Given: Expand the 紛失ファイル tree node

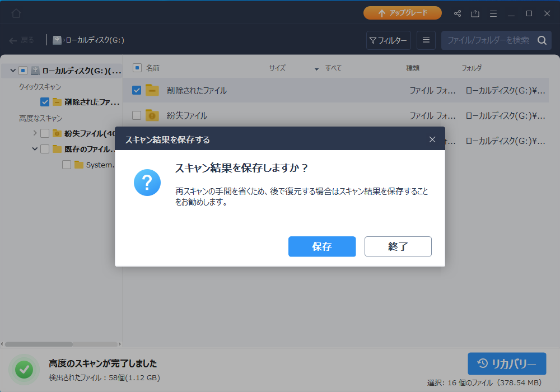Looking at the screenshot, I should (x=35, y=133).
